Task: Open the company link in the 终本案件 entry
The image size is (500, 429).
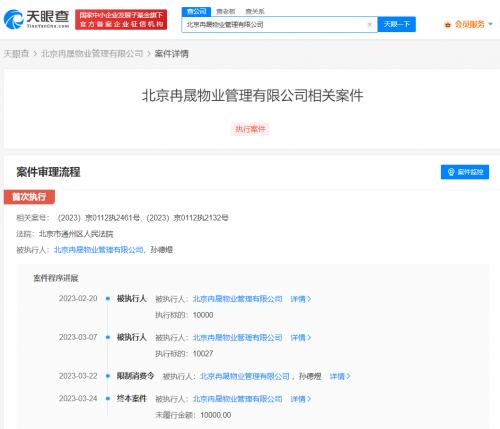Action: point(237,399)
